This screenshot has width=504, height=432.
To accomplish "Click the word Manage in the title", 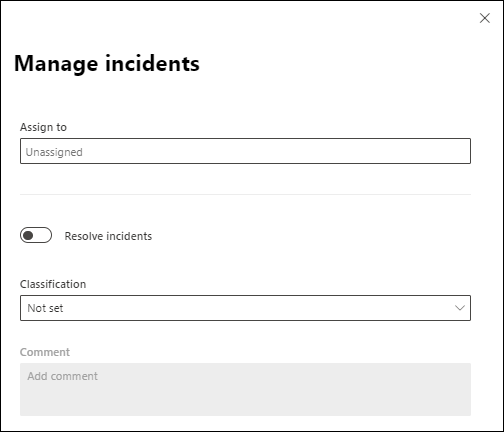I will (x=56, y=64).
